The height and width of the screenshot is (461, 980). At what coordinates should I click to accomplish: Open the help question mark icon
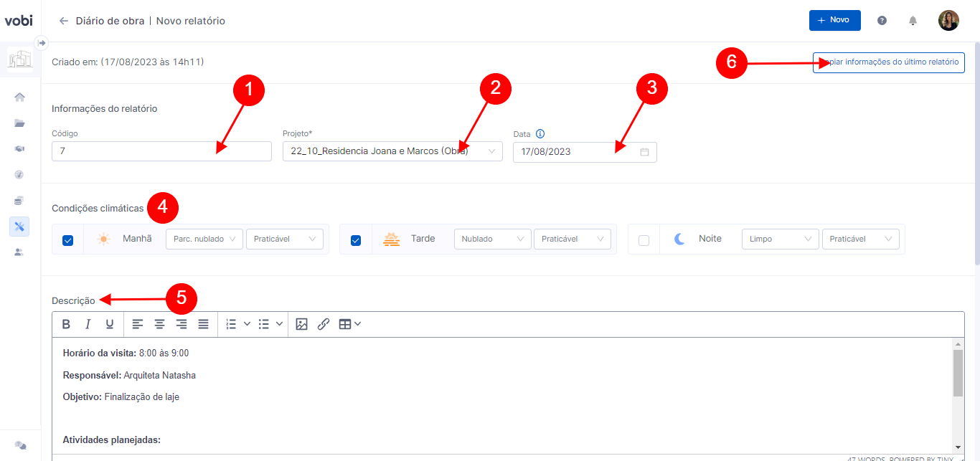coord(882,21)
